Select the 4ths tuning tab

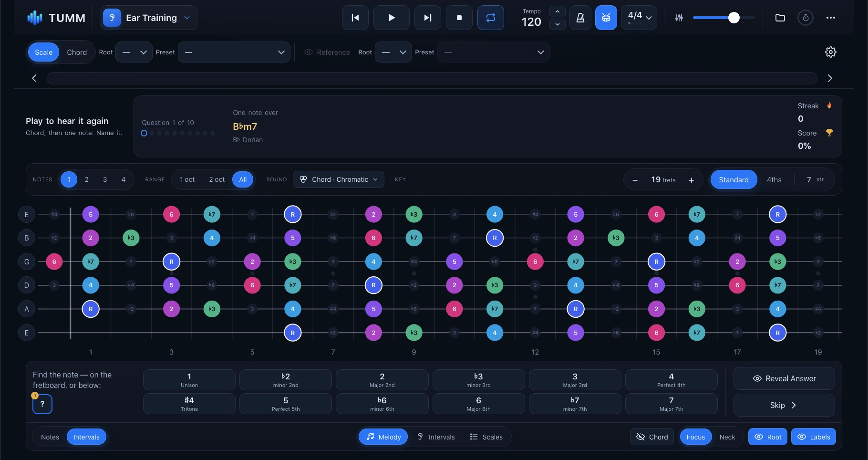pyautogui.click(x=774, y=179)
